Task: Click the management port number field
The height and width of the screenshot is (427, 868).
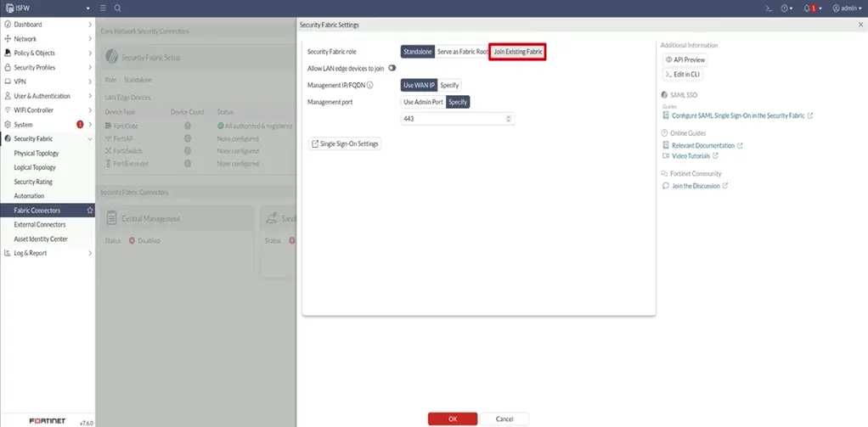Action: click(458, 119)
